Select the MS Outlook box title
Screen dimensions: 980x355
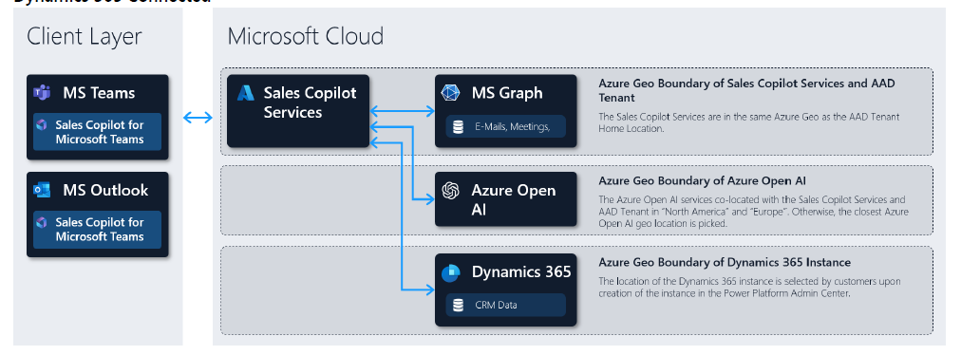click(x=105, y=191)
